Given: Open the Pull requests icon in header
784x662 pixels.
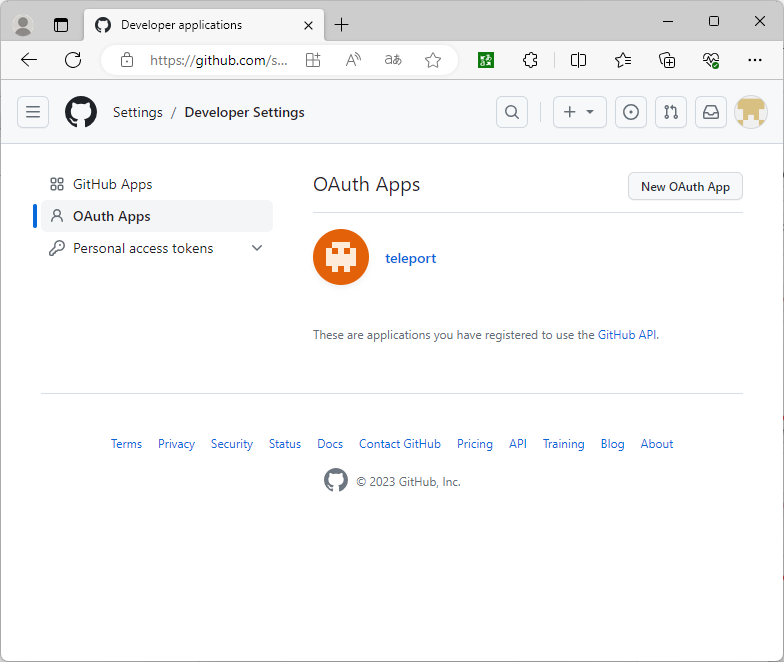Looking at the screenshot, I should tap(671, 112).
